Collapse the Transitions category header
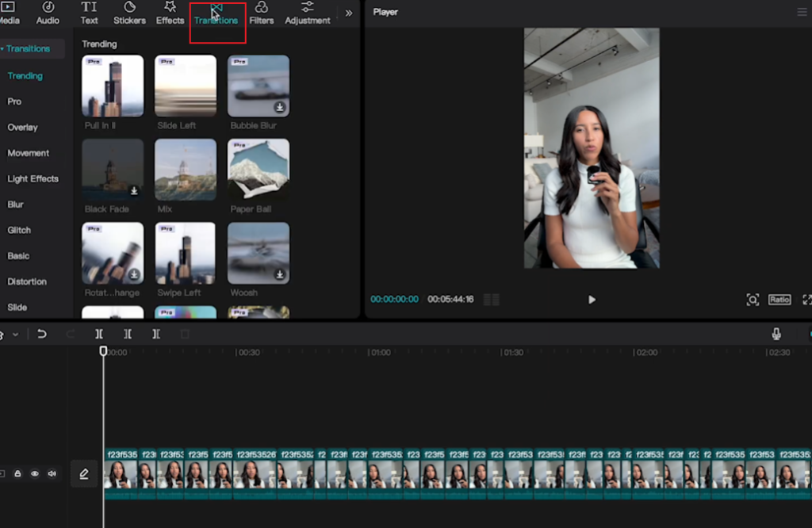The height and width of the screenshot is (528, 812). [31, 48]
